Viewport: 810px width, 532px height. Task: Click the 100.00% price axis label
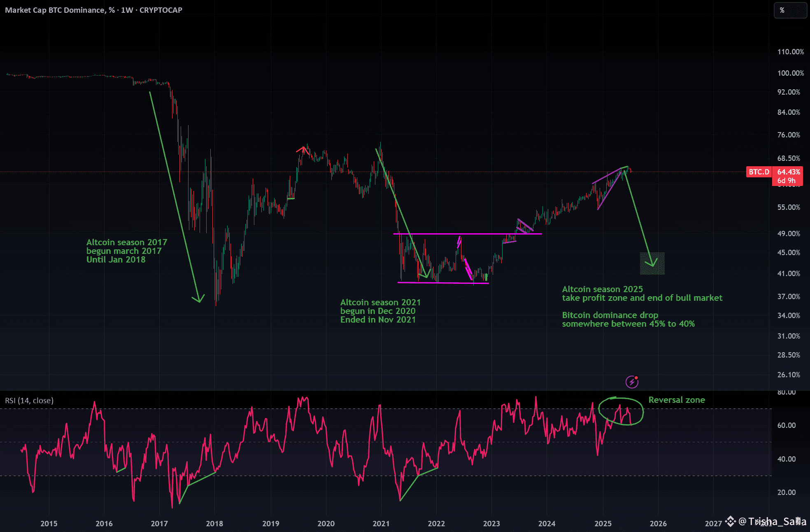pos(790,73)
